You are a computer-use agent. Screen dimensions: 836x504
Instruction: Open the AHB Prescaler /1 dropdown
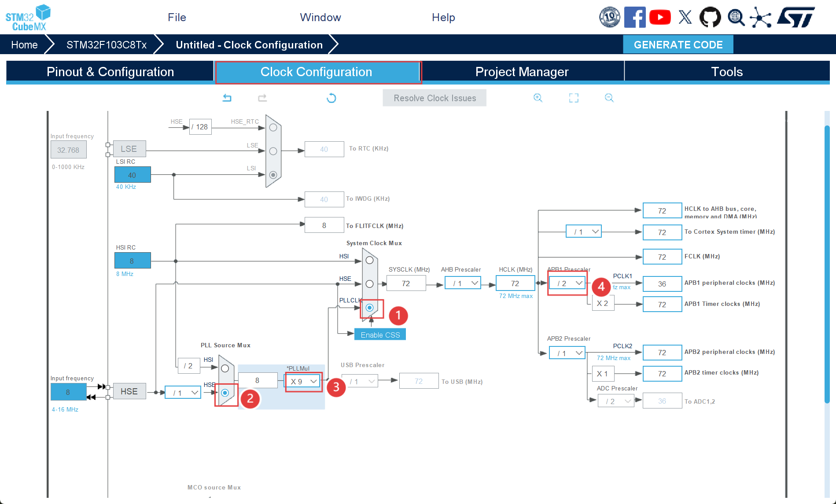click(463, 283)
